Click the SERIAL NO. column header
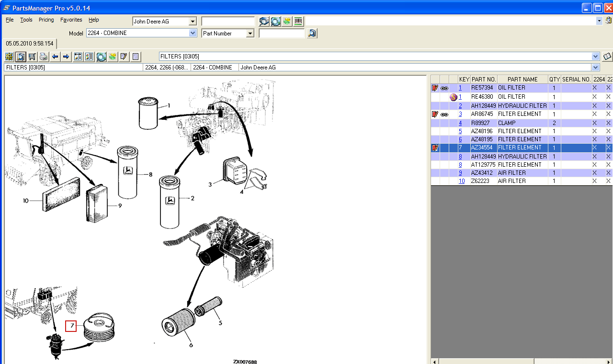The width and height of the screenshot is (613, 364). tap(576, 80)
